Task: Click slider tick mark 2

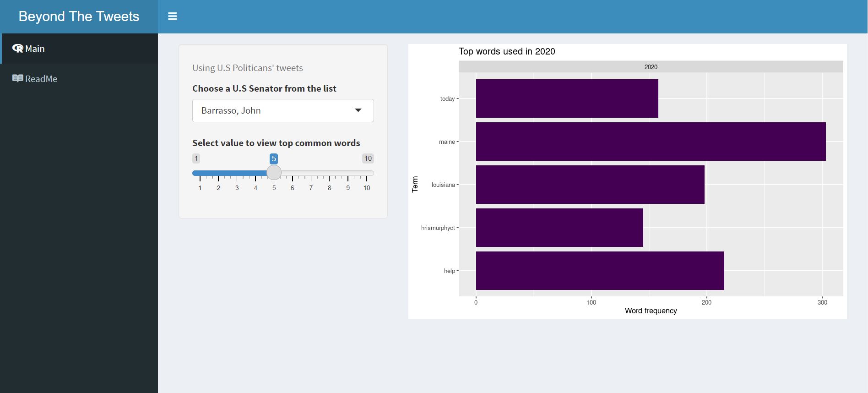Action: click(x=218, y=174)
